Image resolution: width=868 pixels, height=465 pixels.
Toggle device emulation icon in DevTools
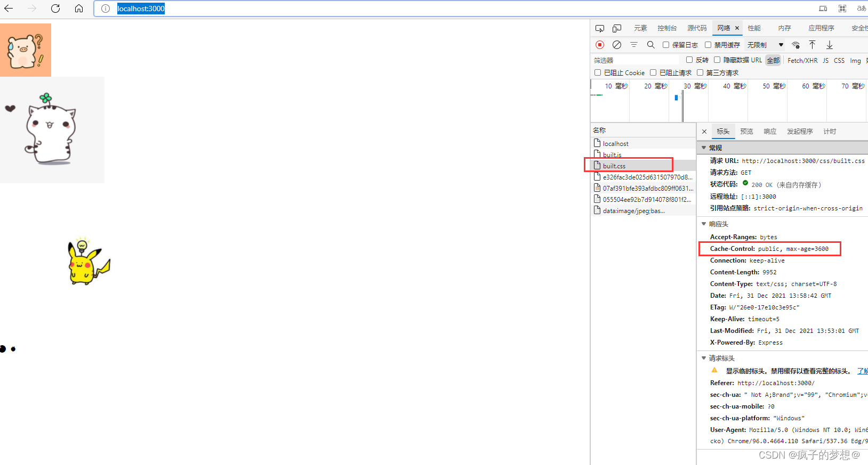point(617,28)
